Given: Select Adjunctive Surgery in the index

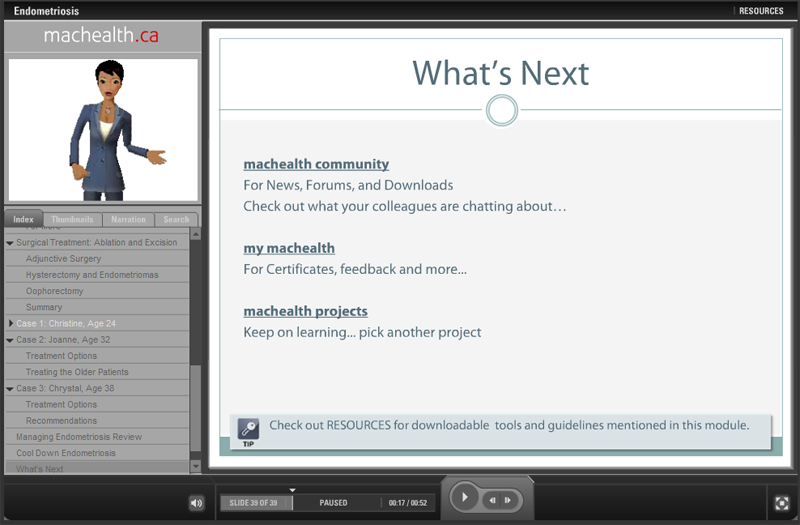Looking at the screenshot, I should click(97, 259).
